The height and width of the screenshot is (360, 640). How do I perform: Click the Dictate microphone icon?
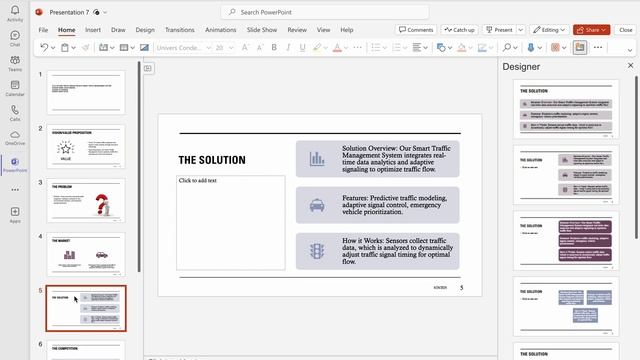[x=531, y=48]
